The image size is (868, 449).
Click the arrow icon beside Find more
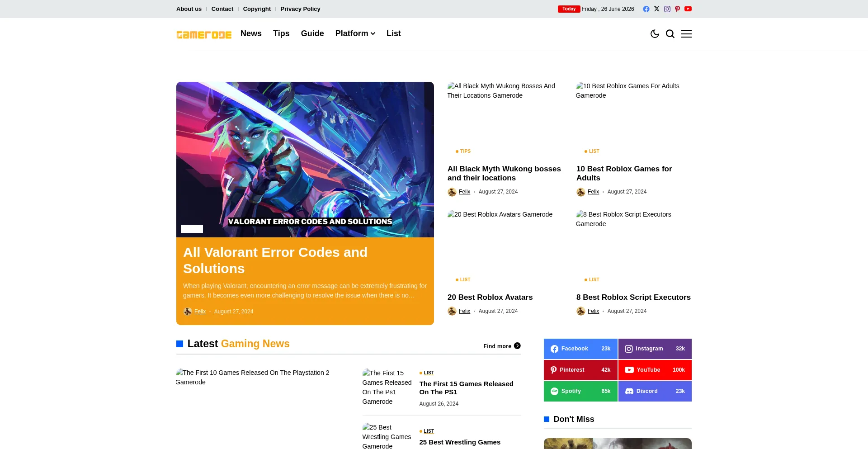[517, 346]
